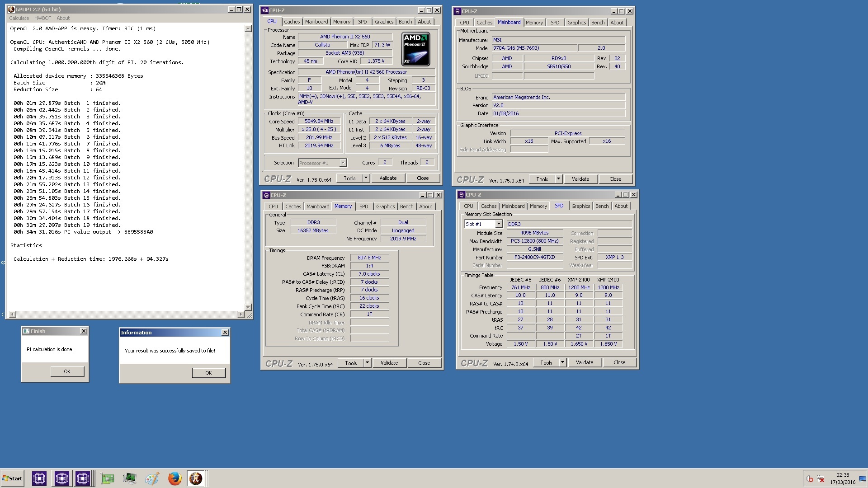Viewport: 868px width, 488px height.
Task: Click the NB Frequency value 2019.9 MHz
Action: pyautogui.click(x=403, y=239)
